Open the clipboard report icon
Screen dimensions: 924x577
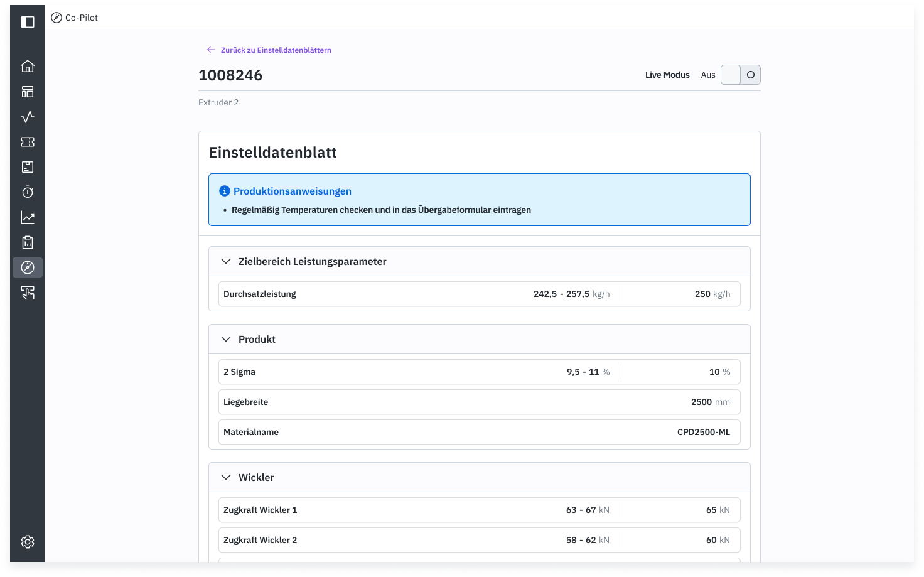click(x=28, y=242)
